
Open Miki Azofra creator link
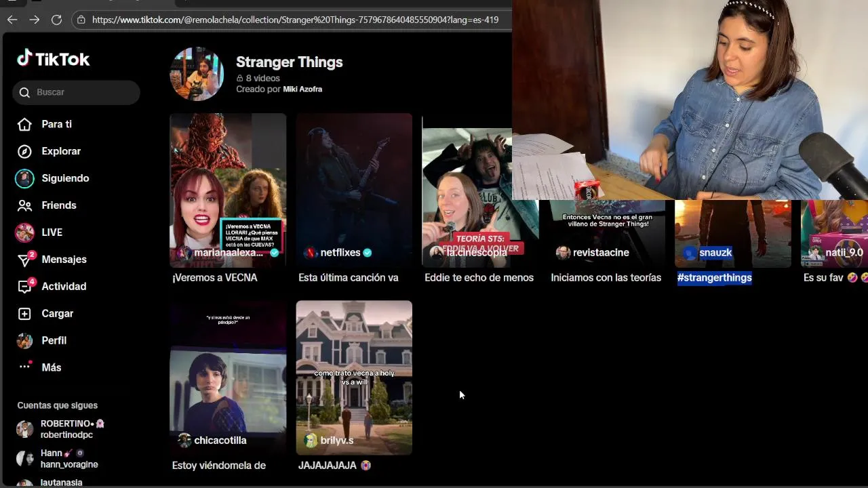pos(302,89)
